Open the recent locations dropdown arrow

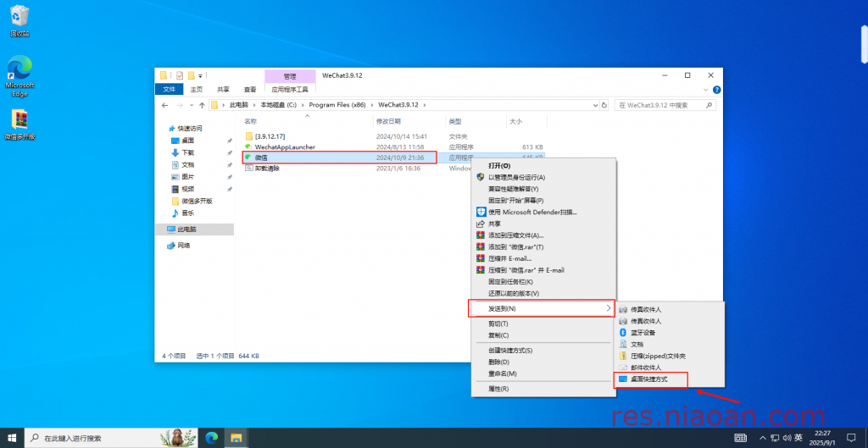coord(192,105)
